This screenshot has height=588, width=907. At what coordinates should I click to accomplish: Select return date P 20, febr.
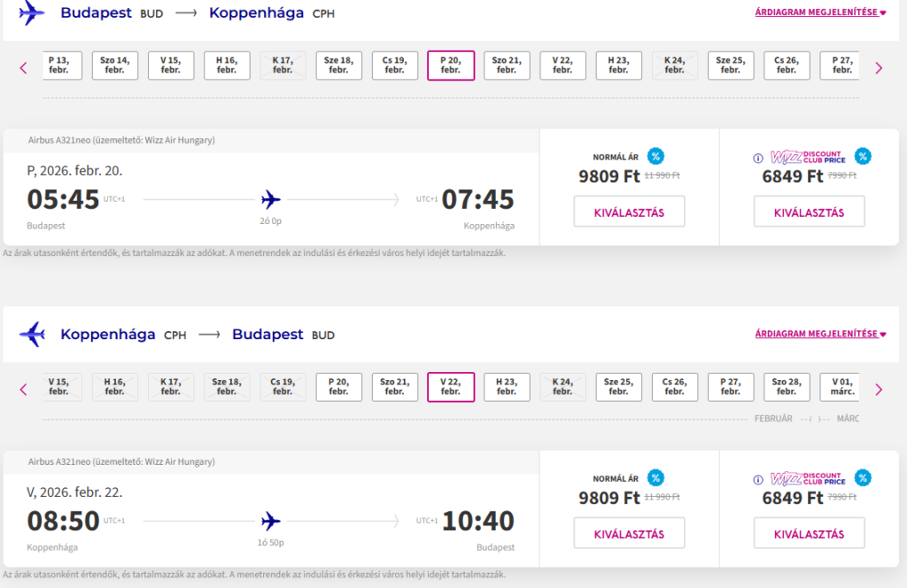(339, 387)
